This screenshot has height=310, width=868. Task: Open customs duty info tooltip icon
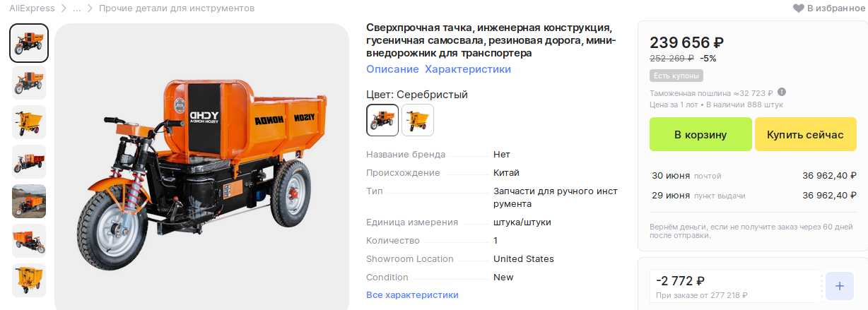pyautogui.click(x=782, y=93)
